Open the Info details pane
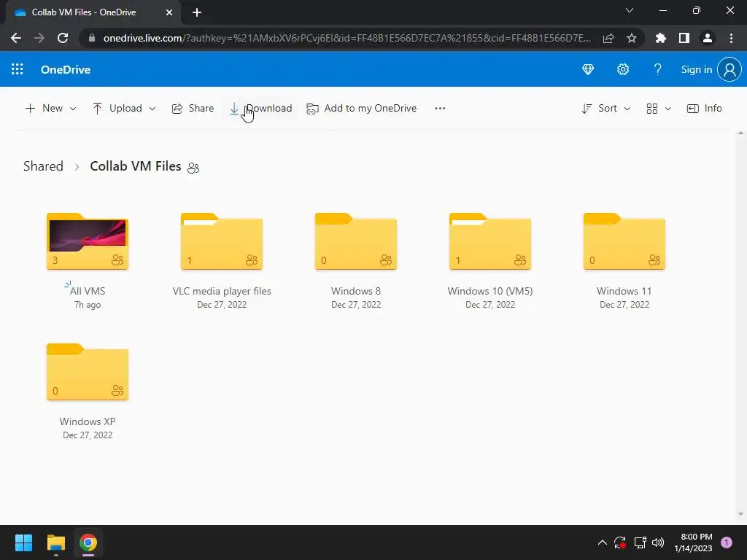The image size is (747, 560). 704,108
